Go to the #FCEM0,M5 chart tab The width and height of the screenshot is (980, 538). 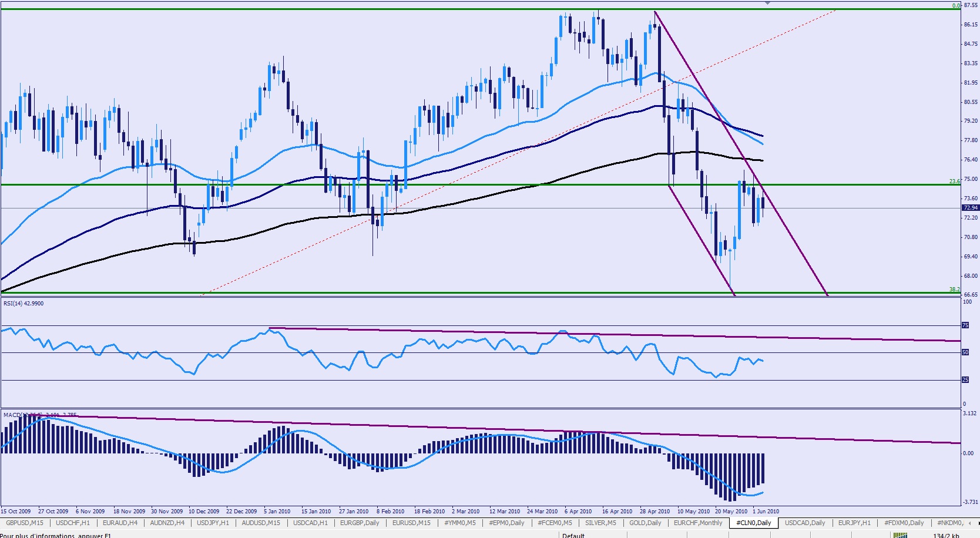click(x=555, y=523)
